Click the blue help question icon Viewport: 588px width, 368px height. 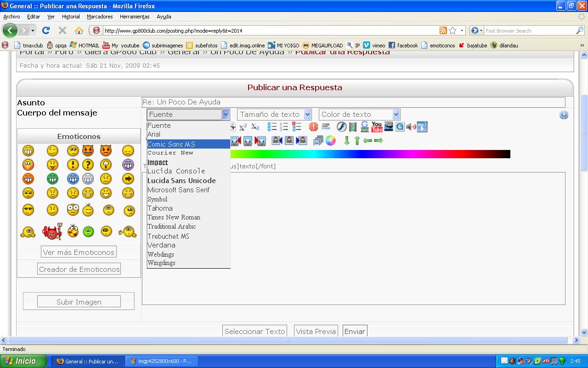564,115
